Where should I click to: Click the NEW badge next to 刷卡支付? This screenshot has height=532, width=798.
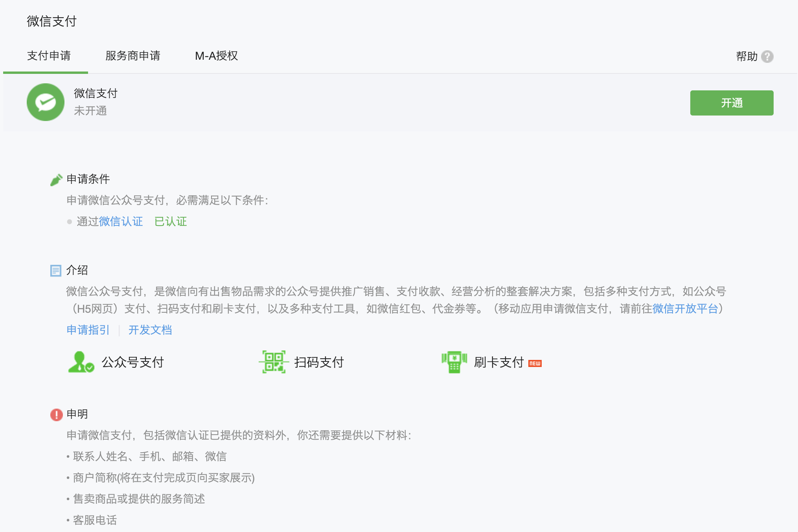[534, 363]
